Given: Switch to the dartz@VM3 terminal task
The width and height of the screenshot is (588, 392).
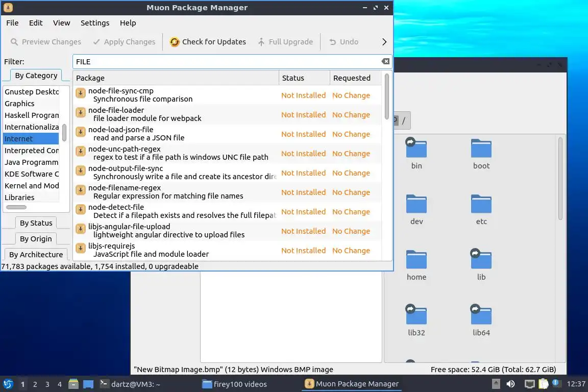Looking at the screenshot, I should click(x=130, y=384).
